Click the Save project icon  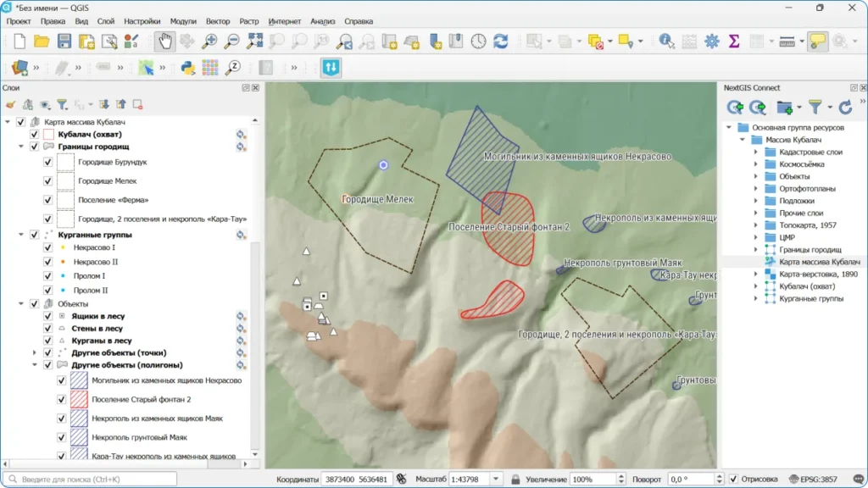click(65, 39)
